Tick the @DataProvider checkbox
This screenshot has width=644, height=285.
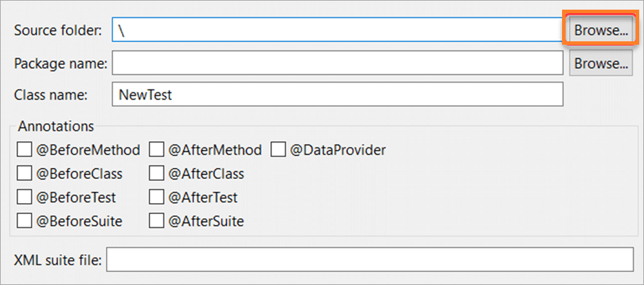[x=278, y=150]
